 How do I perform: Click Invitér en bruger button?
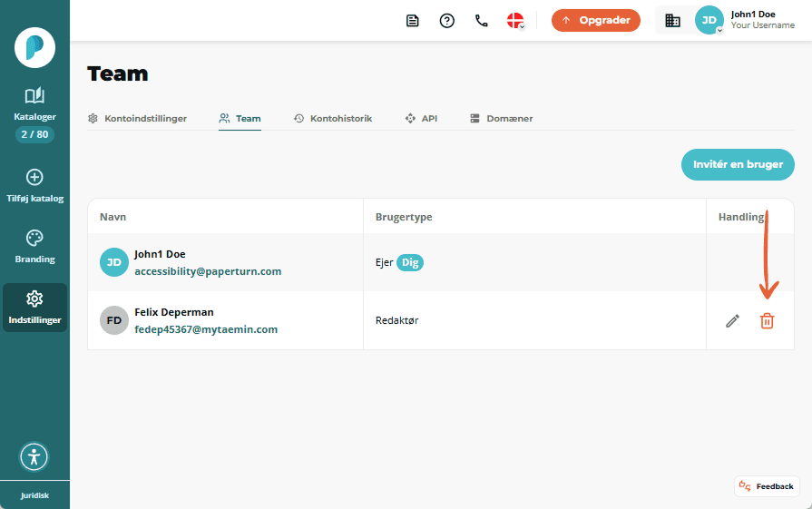click(738, 164)
